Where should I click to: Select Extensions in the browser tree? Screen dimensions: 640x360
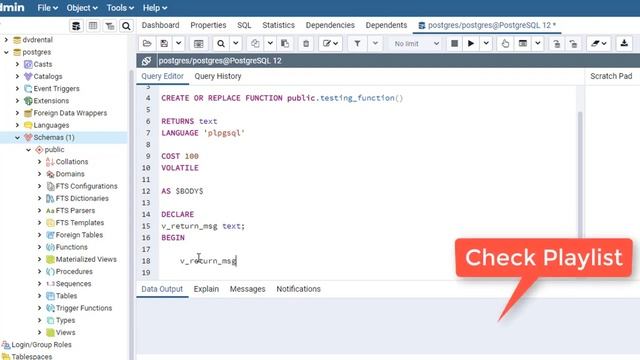[x=51, y=100]
